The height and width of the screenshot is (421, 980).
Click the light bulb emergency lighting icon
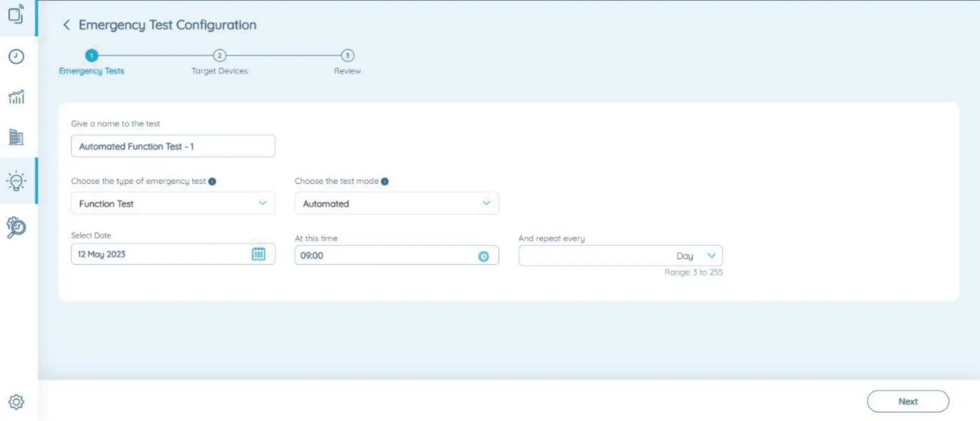coord(16,181)
